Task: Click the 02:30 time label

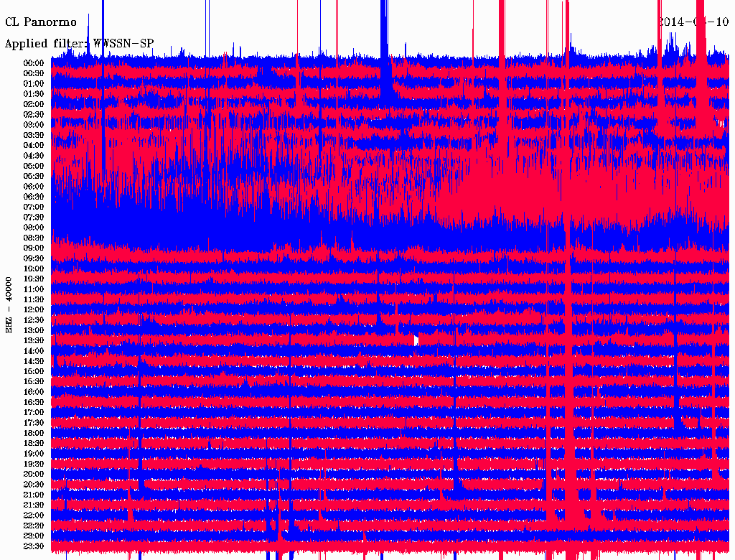Action: point(34,114)
